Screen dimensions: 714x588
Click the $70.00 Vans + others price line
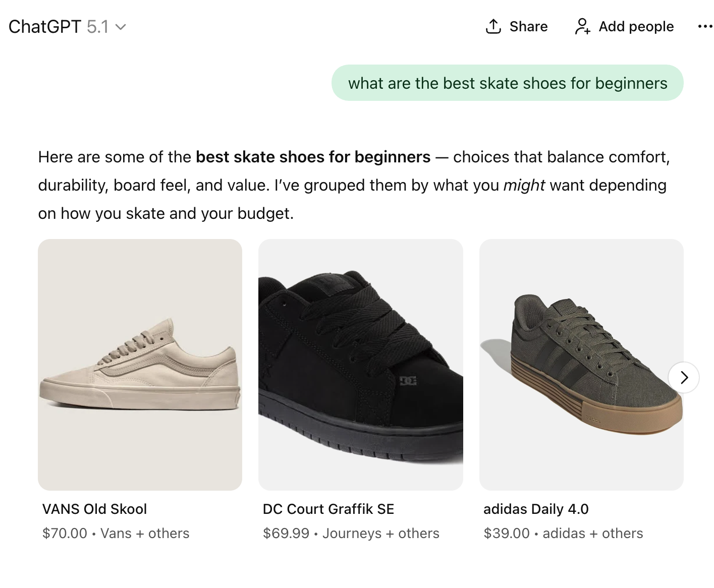(116, 533)
